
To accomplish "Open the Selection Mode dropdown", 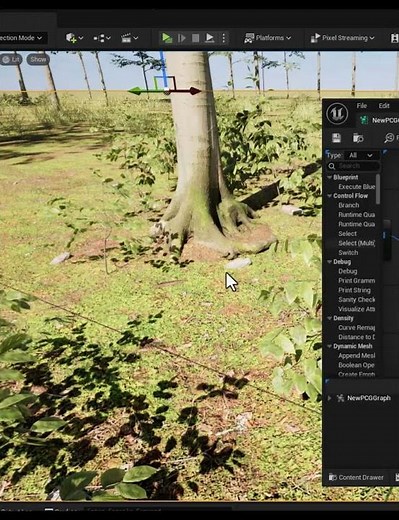I will 21,38.
